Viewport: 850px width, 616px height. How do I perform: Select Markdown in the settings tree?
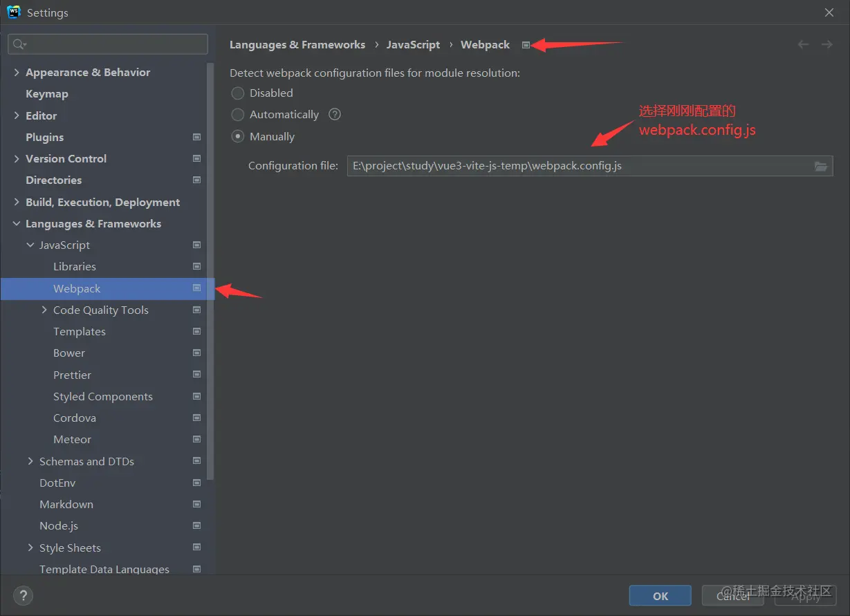pos(66,504)
